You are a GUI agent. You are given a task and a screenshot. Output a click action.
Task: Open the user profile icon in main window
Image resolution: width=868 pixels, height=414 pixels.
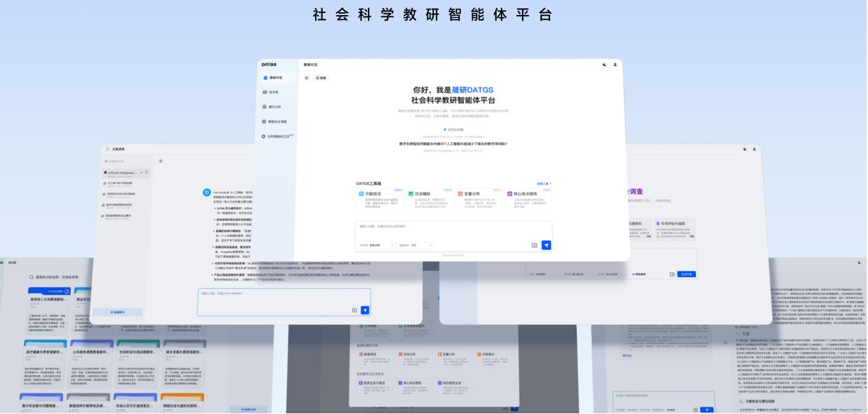coord(615,64)
